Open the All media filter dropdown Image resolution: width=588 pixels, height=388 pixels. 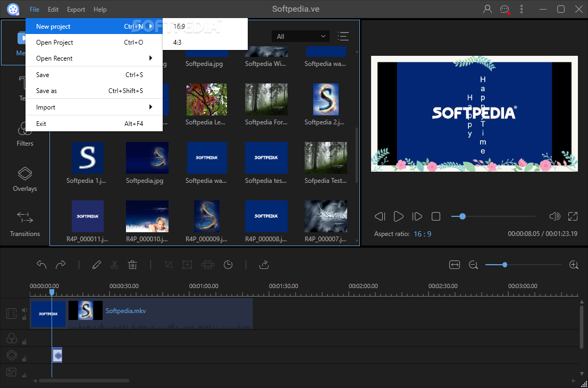(x=301, y=36)
